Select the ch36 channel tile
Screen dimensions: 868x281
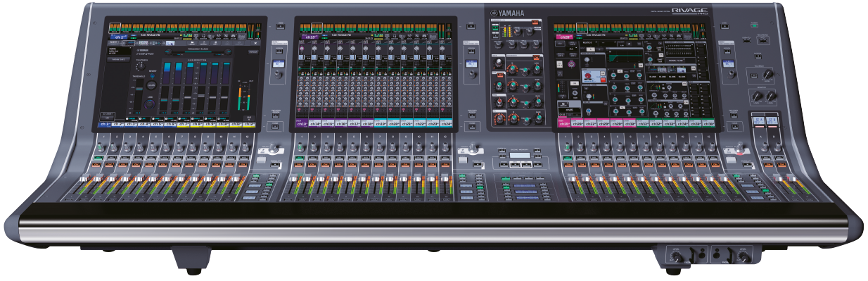(708, 123)
